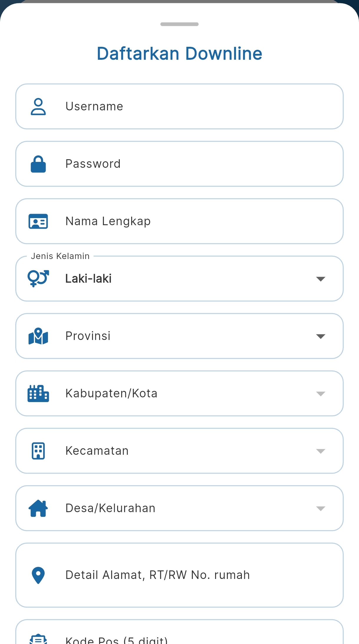This screenshot has height=644, width=359.
Task: Click the location marker icon beside Detail Alamat
Action: [38, 575]
